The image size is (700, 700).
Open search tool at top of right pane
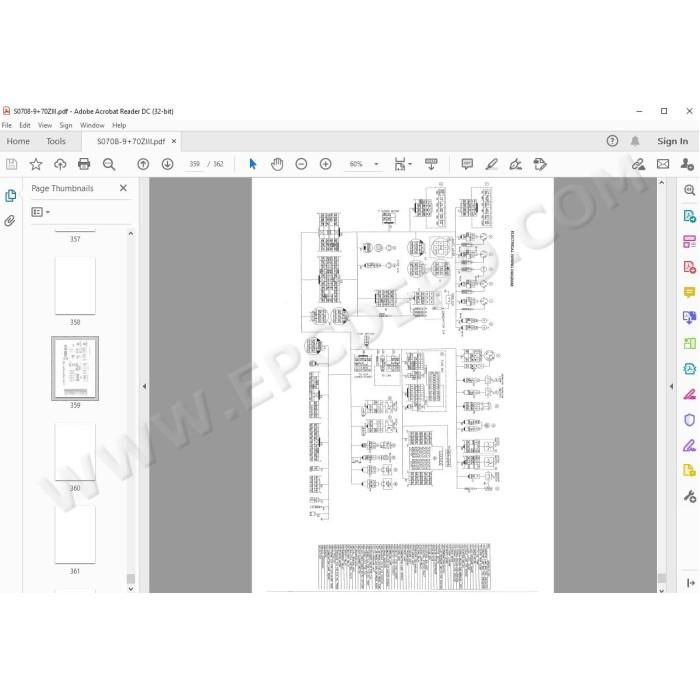tap(689, 190)
